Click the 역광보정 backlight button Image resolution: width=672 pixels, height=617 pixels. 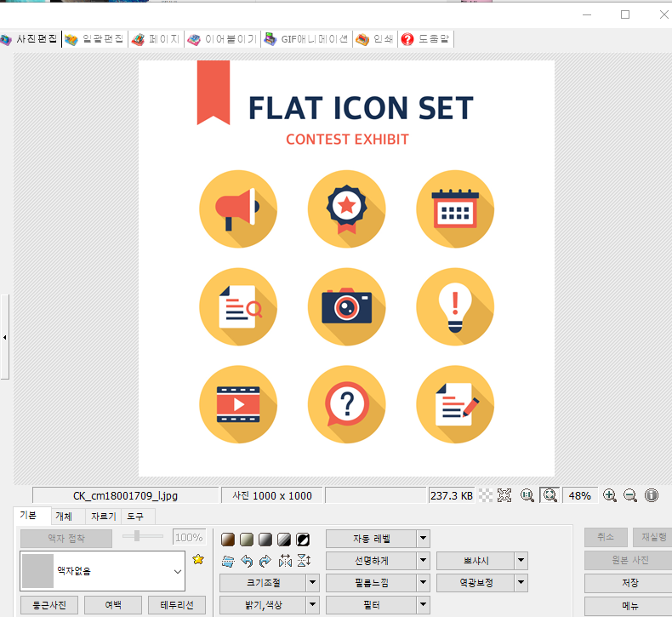click(x=476, y=583)
